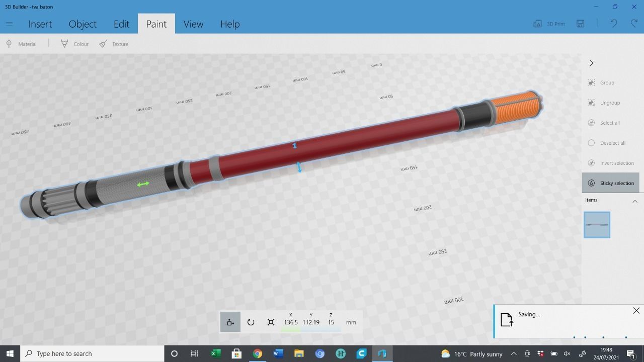Undo the last action
644x362 pixels.
tap(613, 24)
